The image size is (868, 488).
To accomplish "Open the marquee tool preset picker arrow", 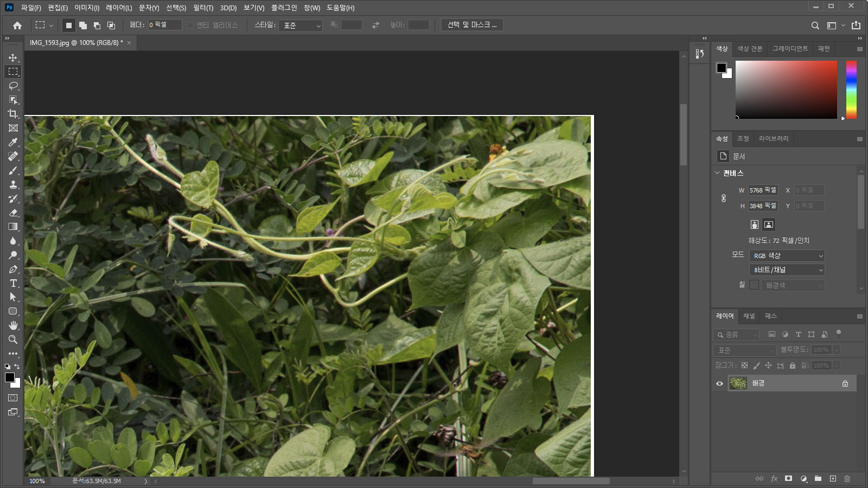I will click(x=51, y=25).
